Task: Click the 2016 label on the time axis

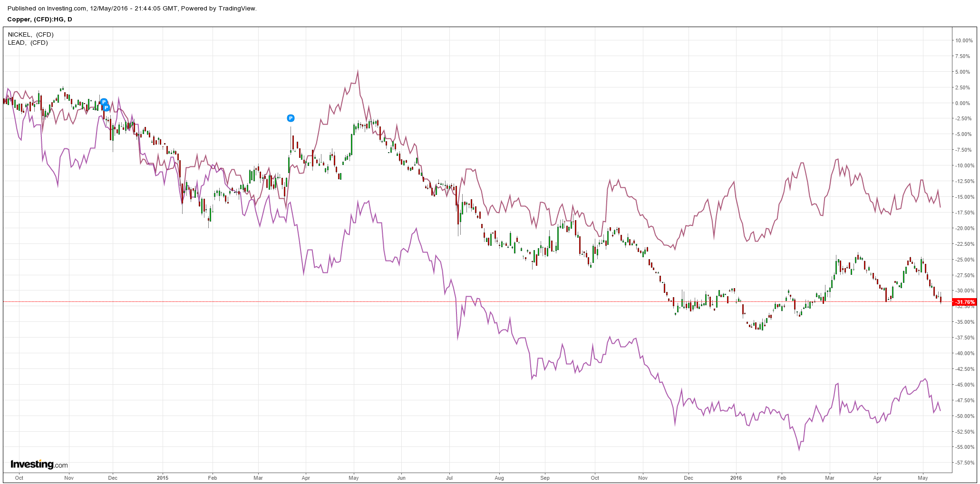Action: (x=736, y=478)
